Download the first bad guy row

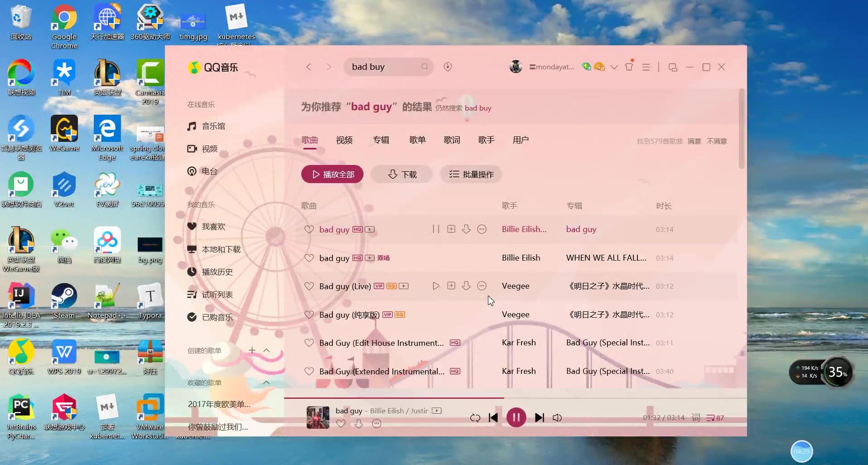click(x=466, y=229)
